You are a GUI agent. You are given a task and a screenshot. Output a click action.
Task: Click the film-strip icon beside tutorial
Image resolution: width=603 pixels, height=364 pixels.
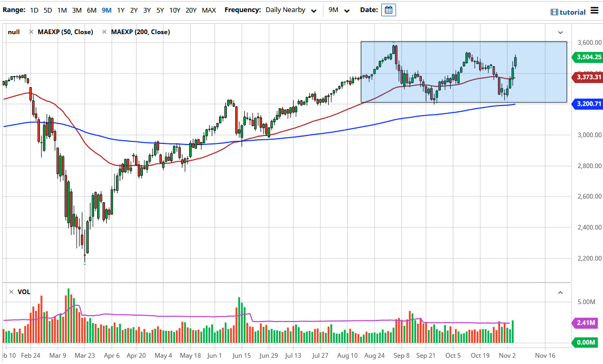coord(554,12)
